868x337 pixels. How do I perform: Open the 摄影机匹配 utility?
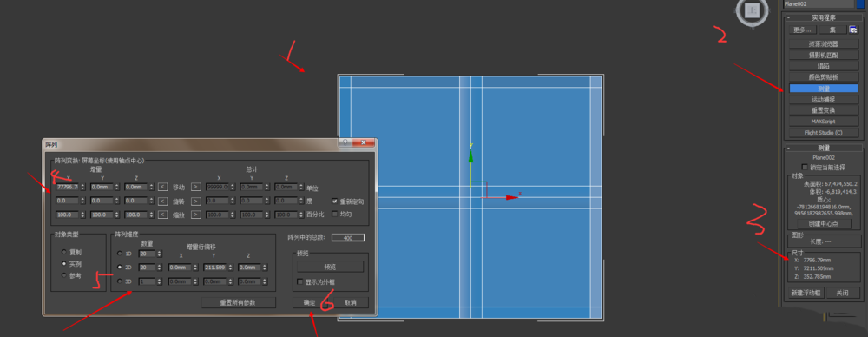coord(824,55)
